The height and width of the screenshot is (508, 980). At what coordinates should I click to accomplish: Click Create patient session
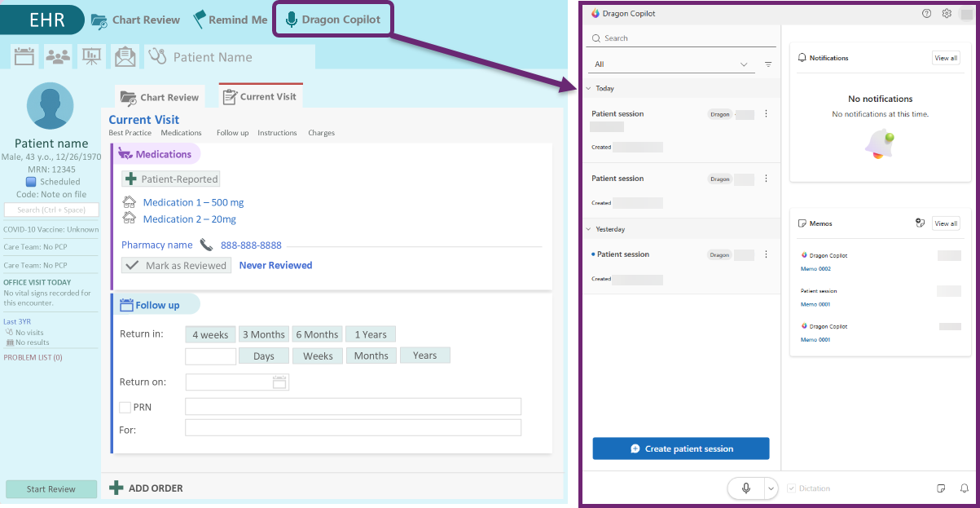[681, 448]
